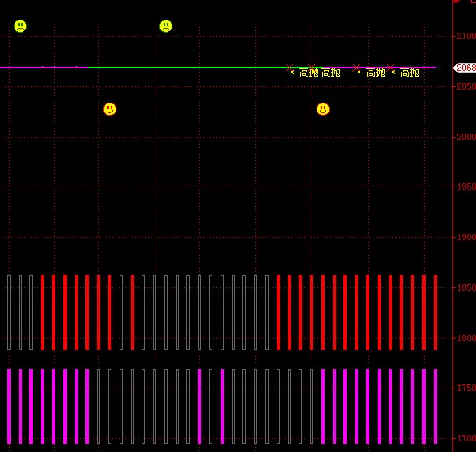Click the 2050 price axis label

tap(466, 86)
